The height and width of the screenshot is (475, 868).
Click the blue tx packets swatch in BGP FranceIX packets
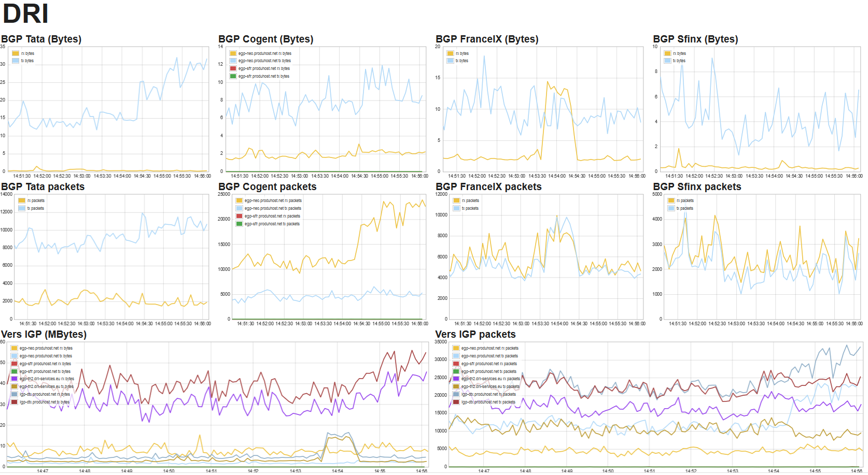pyautogui.click(x=457, y=208)
